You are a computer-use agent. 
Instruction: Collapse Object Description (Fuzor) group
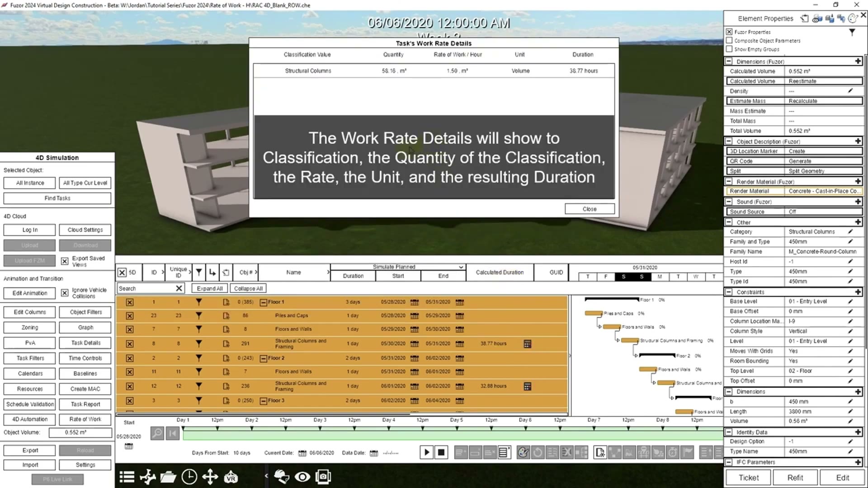[729, 141]
